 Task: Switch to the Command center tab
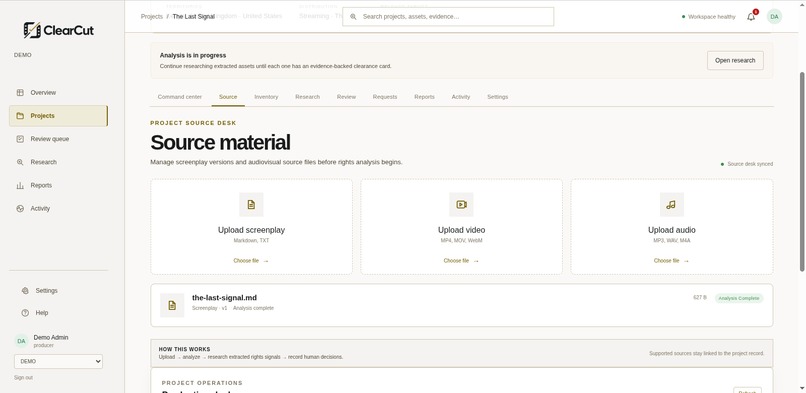point(179,97)
